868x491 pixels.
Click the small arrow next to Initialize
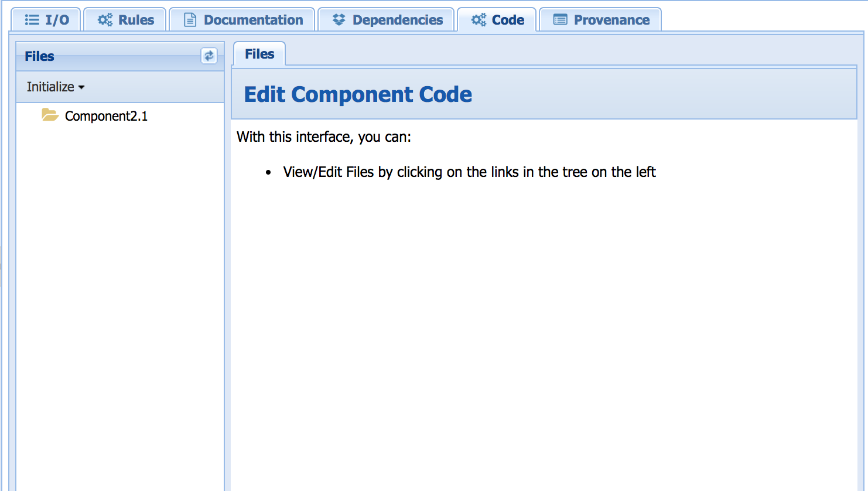(x=81, y=87)
